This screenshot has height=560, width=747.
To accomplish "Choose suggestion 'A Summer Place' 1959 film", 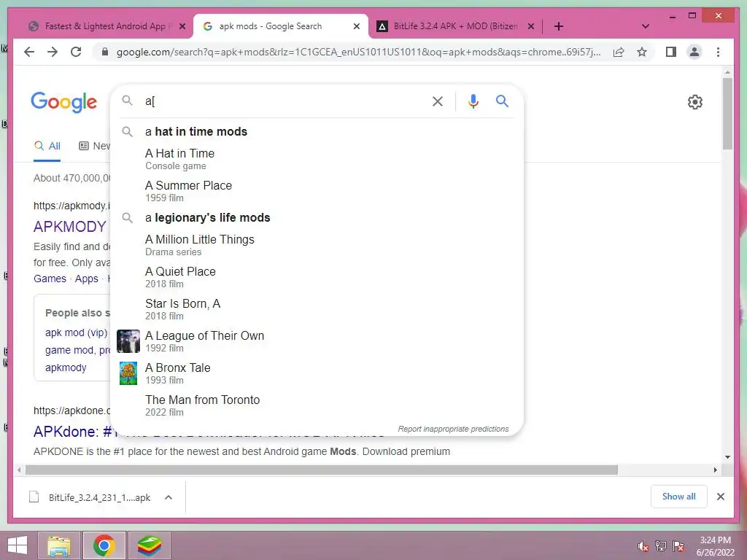I will pos(317,191).
